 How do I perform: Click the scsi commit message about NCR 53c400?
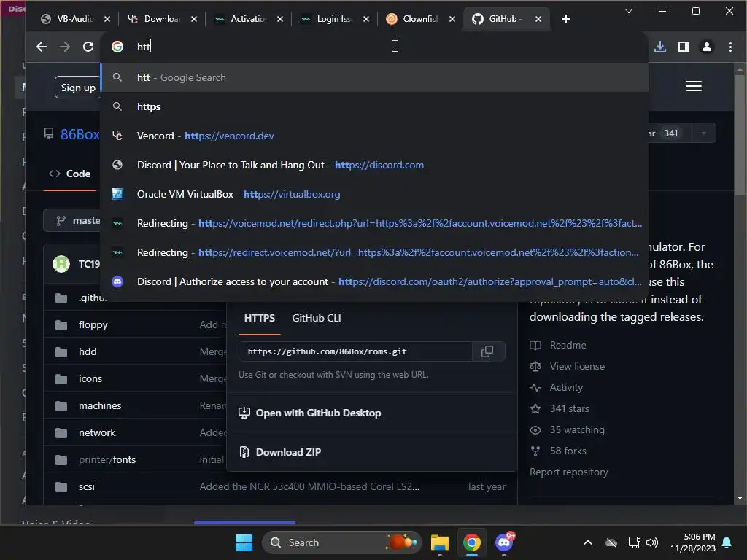coord(309,486)
